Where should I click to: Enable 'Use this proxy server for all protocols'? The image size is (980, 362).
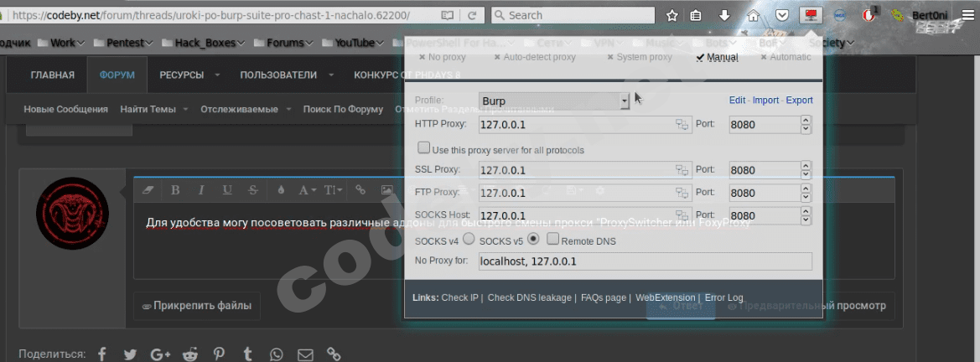point(424,148)
